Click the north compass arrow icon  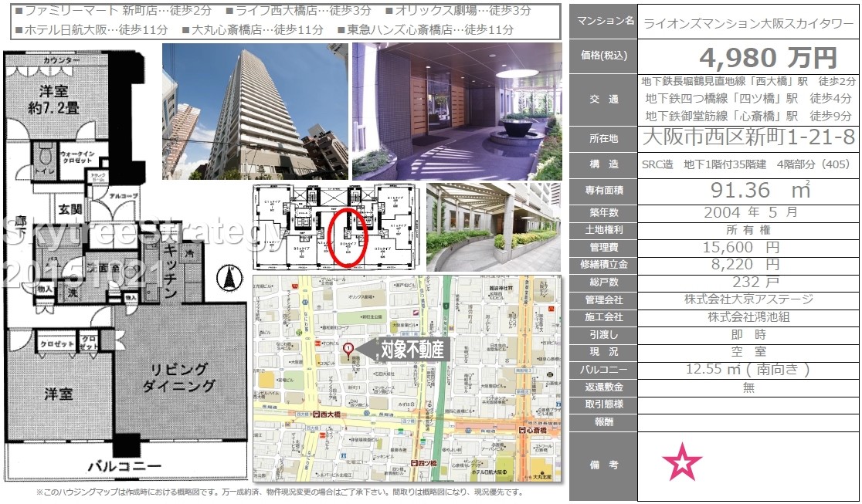(229, 278)
